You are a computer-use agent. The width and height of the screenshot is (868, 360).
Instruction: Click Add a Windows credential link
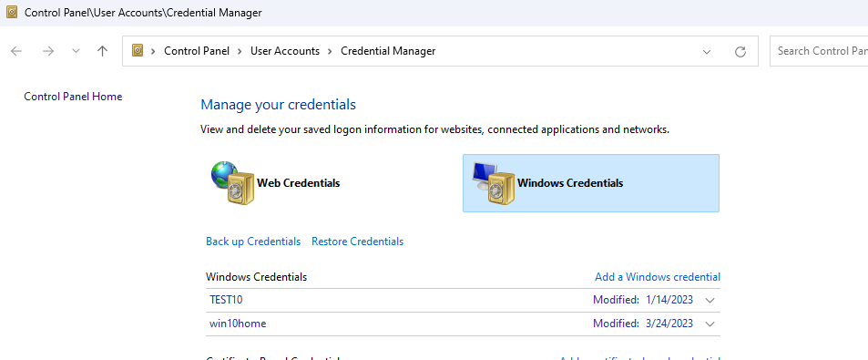coord(658,276)
